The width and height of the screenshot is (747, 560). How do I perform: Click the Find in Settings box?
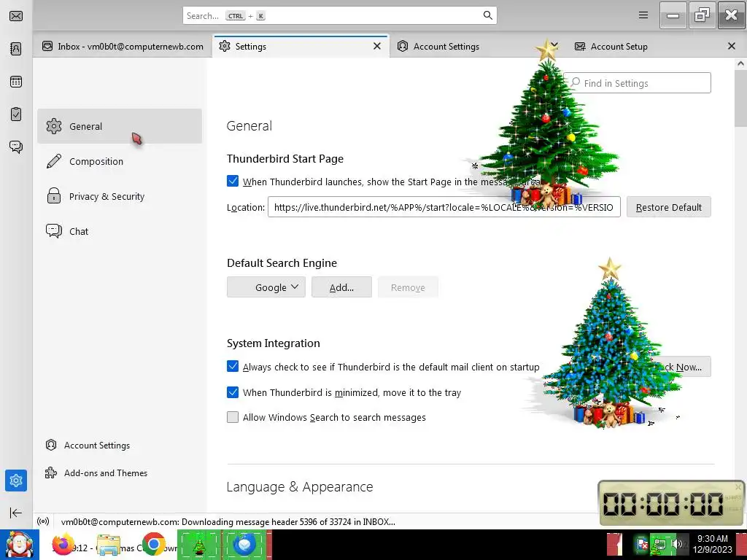638,83
